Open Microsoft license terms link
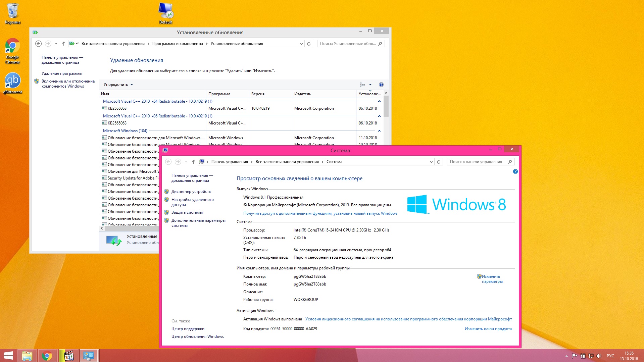This screenshot has width=644, height=362. click(408, 319)
